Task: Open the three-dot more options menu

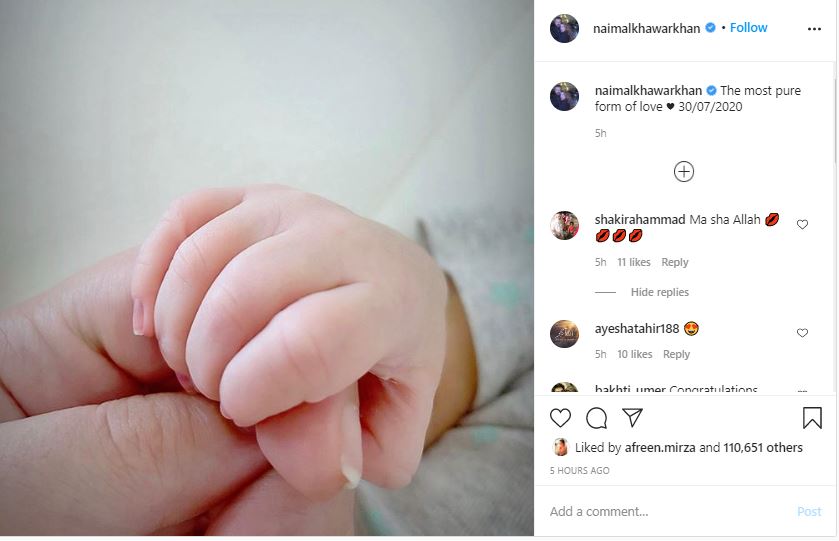Action: [x=814, y=29]
